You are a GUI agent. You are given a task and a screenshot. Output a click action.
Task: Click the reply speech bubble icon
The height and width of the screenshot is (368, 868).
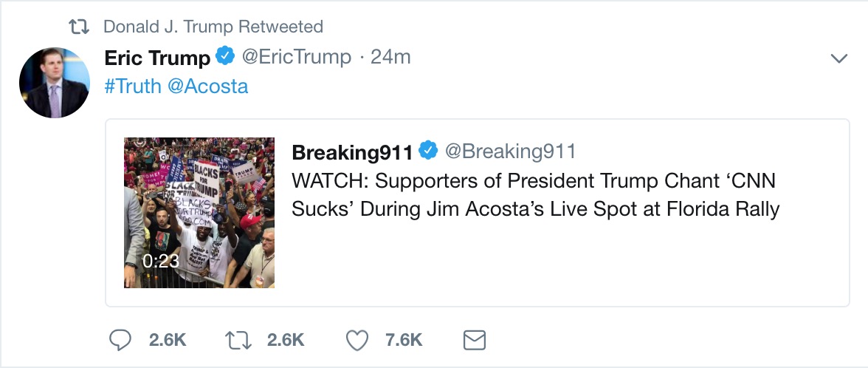click(x=120, y=340)
